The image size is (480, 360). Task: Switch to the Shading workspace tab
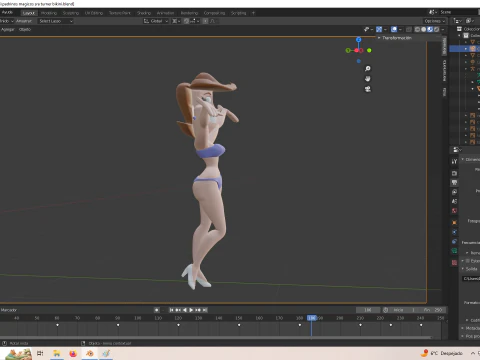[x=144, y=13]
